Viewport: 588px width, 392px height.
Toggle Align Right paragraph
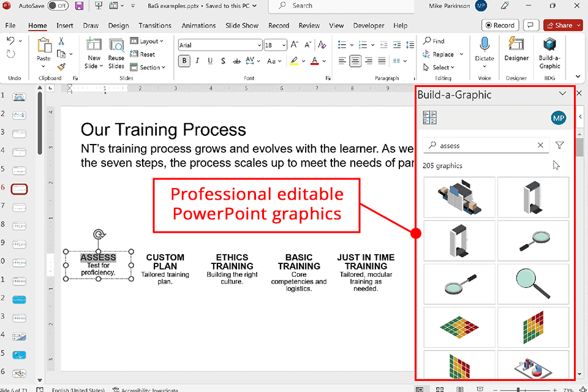(369, 61)
